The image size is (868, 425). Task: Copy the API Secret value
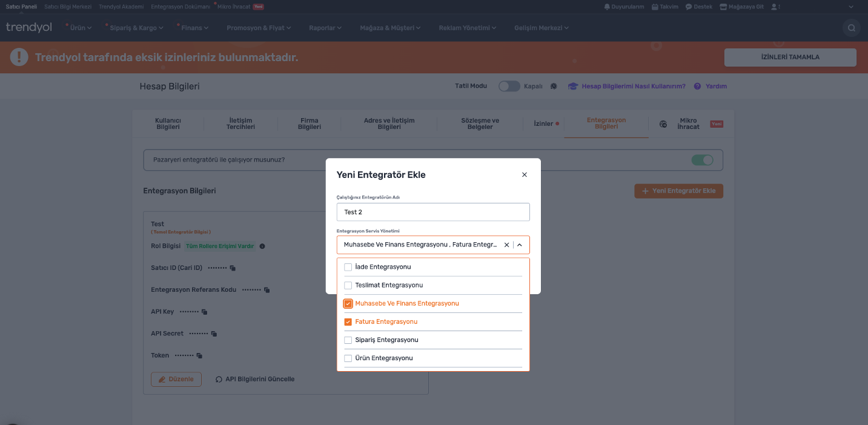tap(214, 334)
